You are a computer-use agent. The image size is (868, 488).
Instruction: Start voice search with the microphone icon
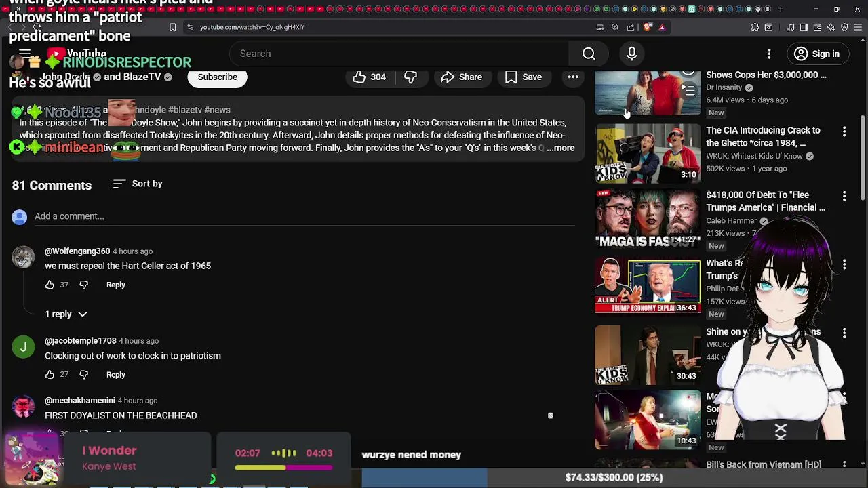[632, 54]
